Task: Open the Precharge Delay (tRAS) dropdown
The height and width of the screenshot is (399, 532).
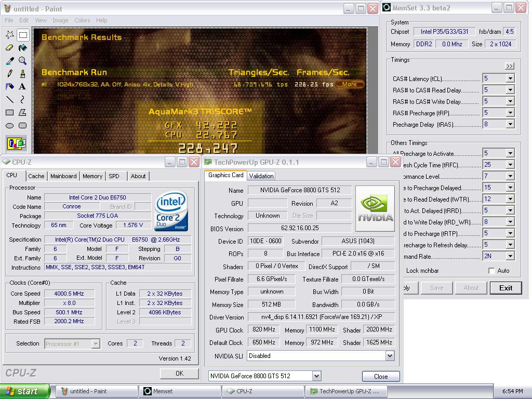Action: pyautogui.click(x=510, y=125)
